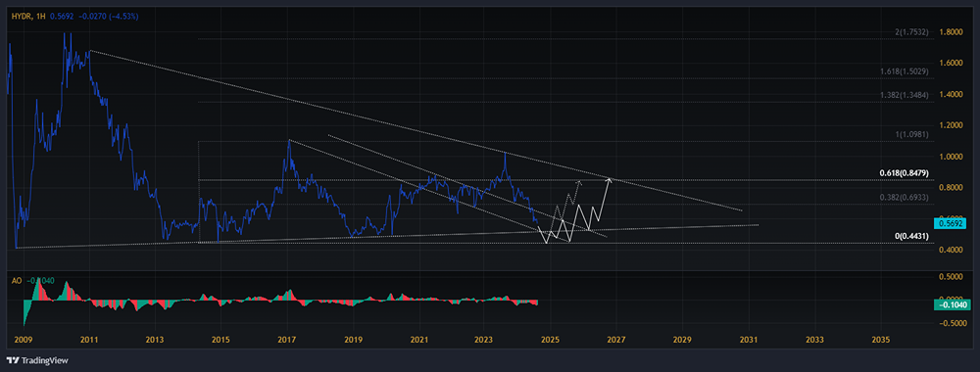This screenshot has width=980, height=372.
Task: Click the 2011 time axis label
Action: pyautogui.click(x=89, y=341)
